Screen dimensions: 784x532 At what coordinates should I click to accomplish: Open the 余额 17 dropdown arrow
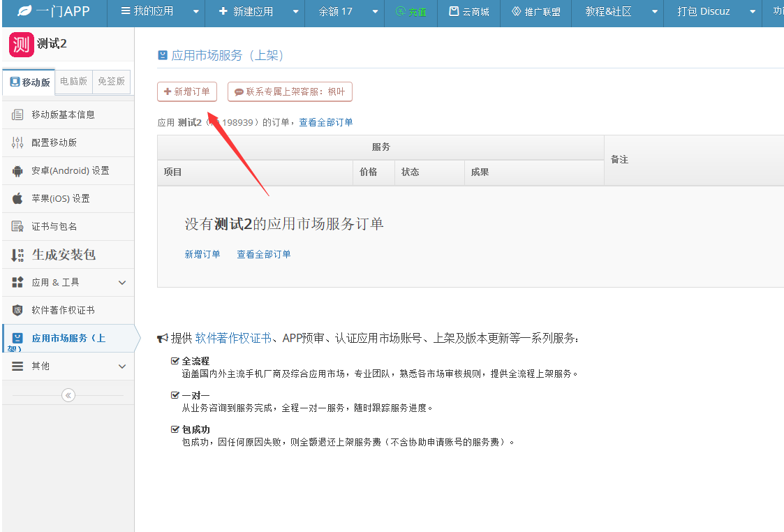(x=375, y=11)
